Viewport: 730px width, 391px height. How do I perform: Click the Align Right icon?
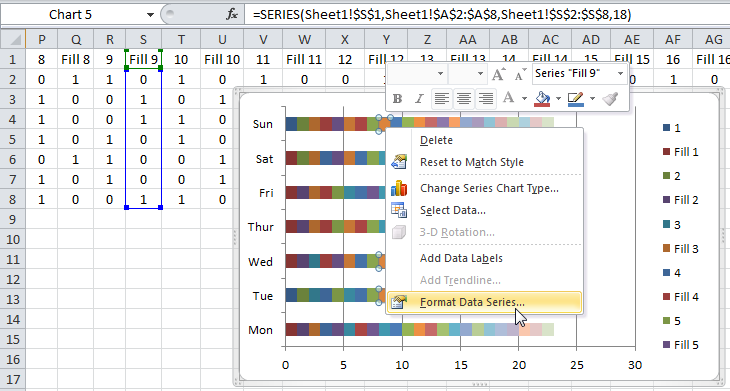(486, 98)
